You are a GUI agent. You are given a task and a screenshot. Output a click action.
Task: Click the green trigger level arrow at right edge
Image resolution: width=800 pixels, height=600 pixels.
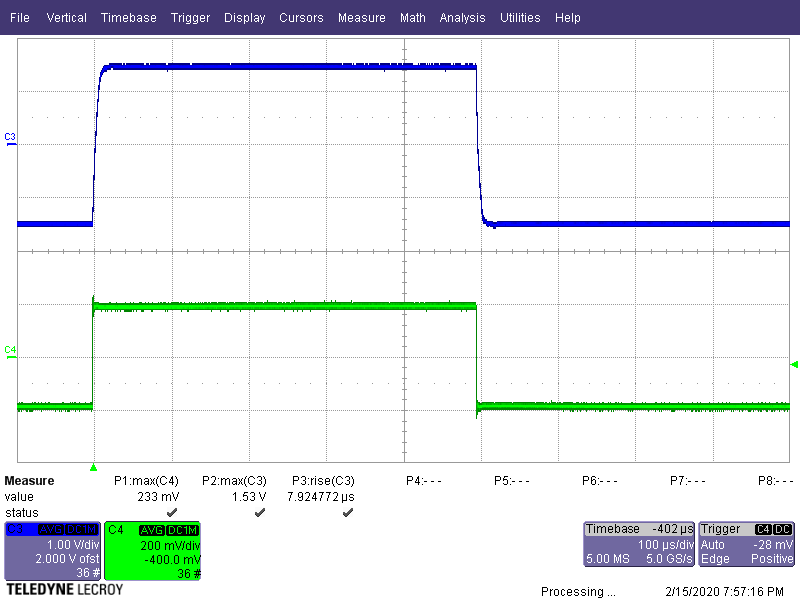(794, 364)
